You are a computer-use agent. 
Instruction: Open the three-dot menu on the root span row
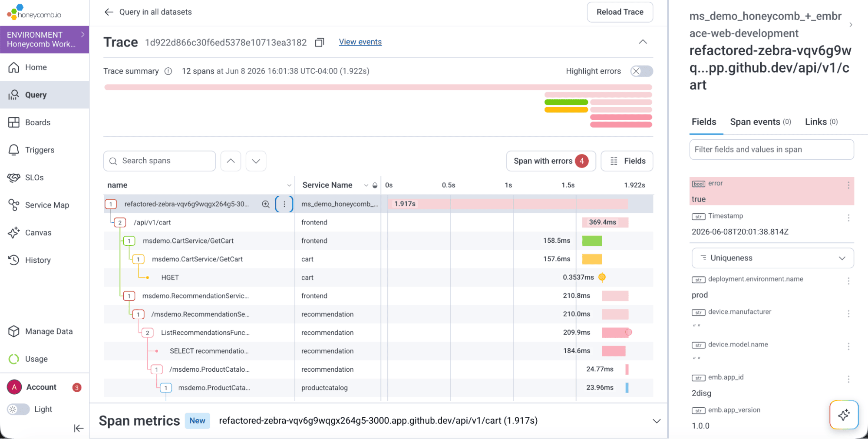click(x=284, y=204)
